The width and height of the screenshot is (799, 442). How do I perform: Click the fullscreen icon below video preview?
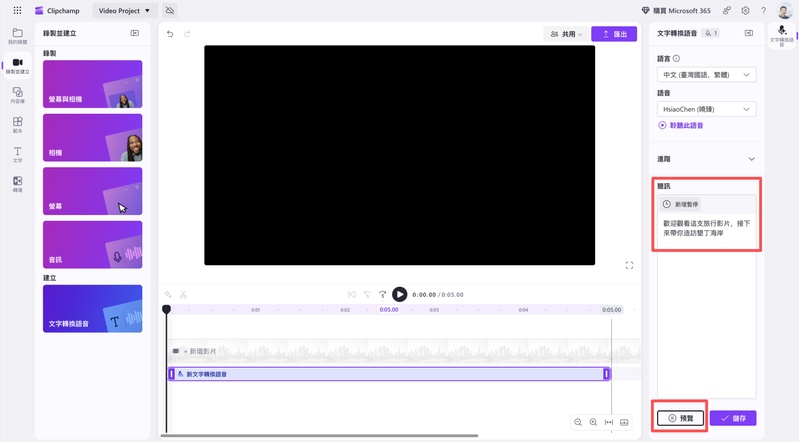[x=629, y=265]
